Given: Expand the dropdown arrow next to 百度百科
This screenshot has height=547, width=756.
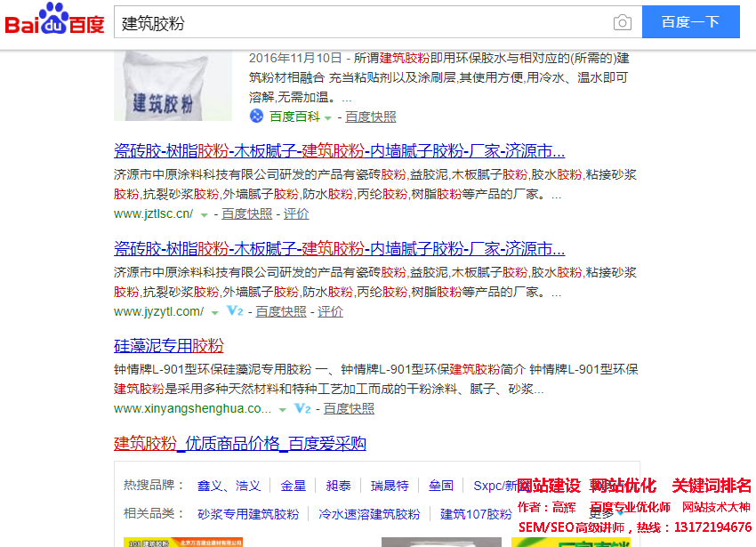Looking at the screenshot, I should coord(328,117).
